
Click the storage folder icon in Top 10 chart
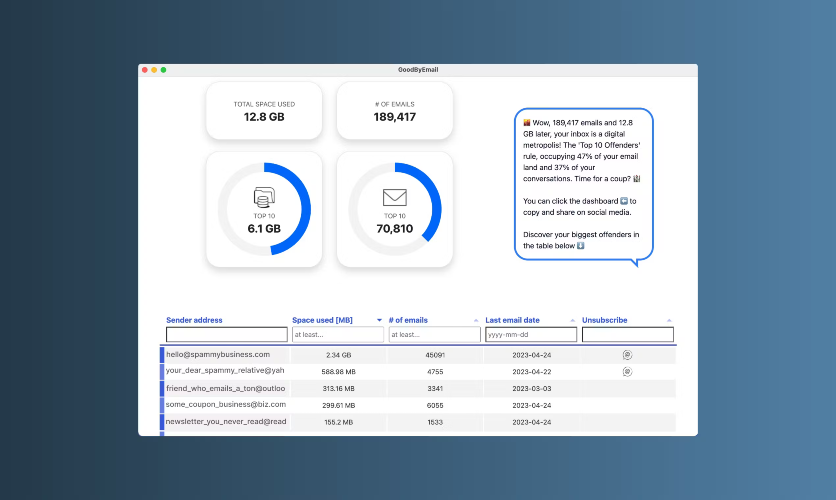(264, 196)
